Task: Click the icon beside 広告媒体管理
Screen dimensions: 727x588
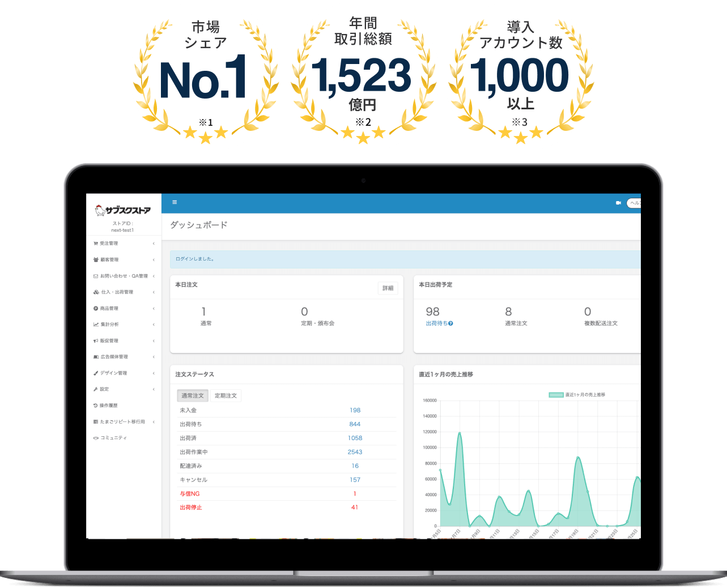Action: coord(96,357)
